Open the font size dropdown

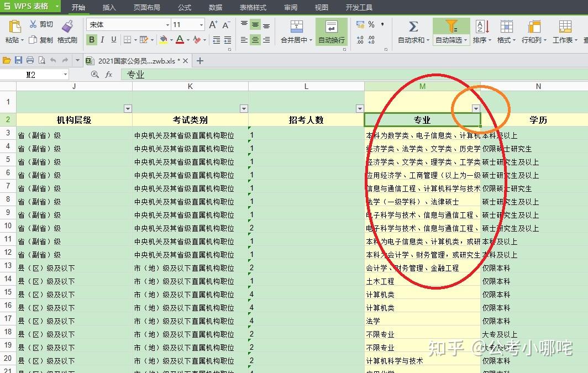click(x=201, y=25)
